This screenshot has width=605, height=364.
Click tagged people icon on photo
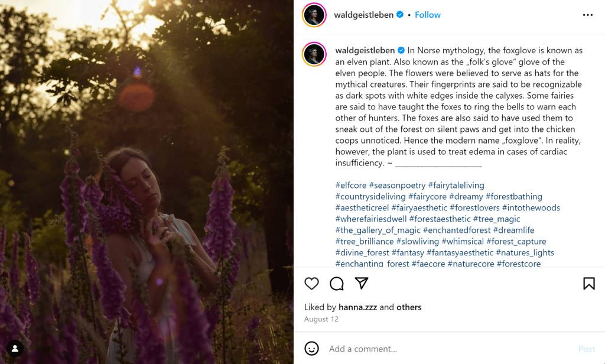tap(15, 349)
